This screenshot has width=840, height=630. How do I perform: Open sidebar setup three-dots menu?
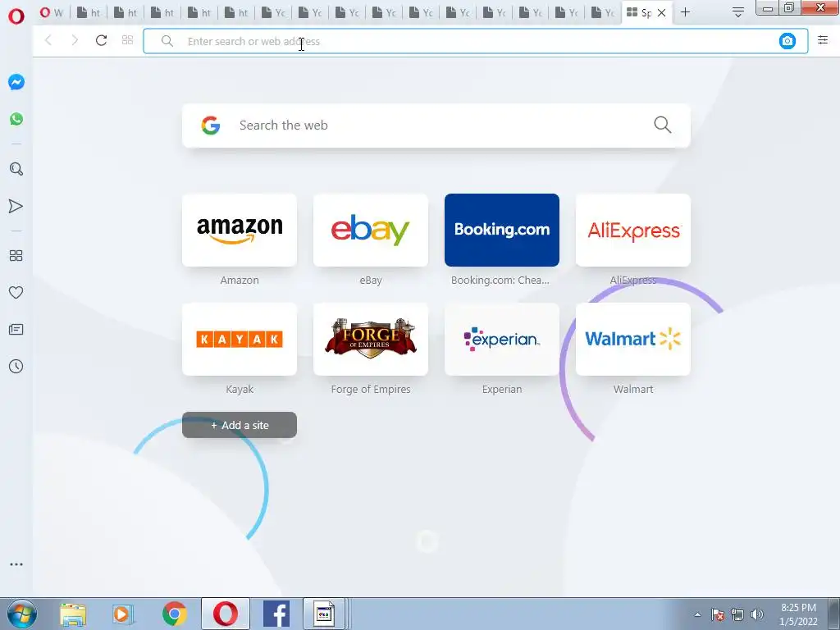click(16, 564)
